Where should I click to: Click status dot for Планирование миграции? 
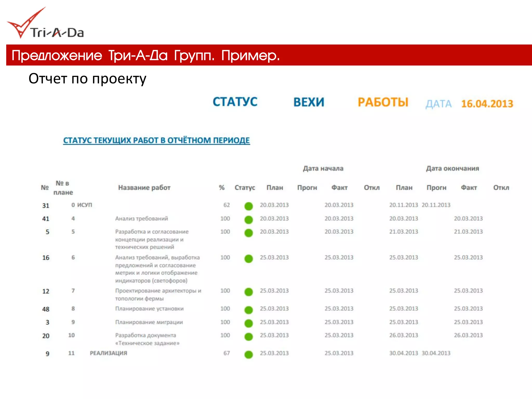(249, 323)
